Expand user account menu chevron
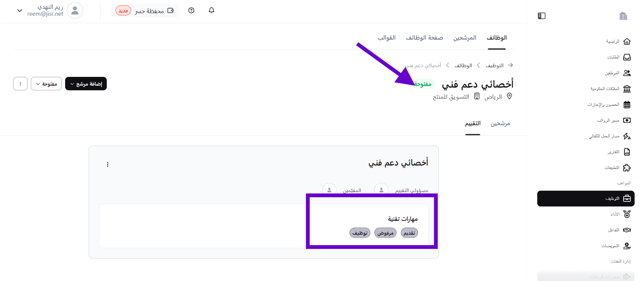The width and height of the screenshot is (644, 281). point(19,10)
